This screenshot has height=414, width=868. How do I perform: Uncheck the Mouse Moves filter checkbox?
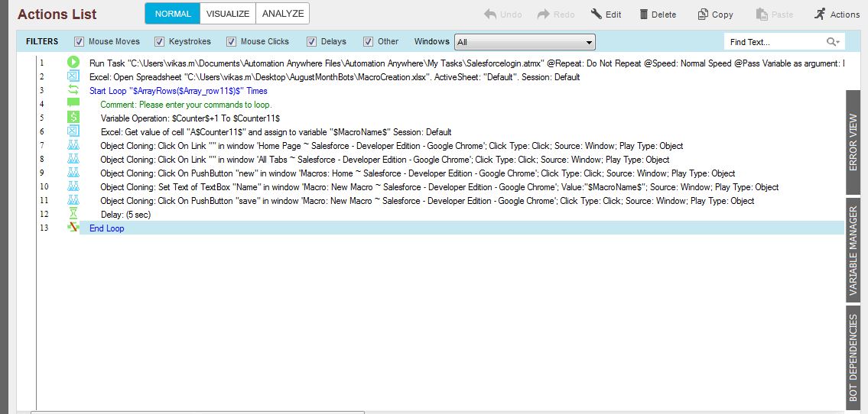[80, 42]
